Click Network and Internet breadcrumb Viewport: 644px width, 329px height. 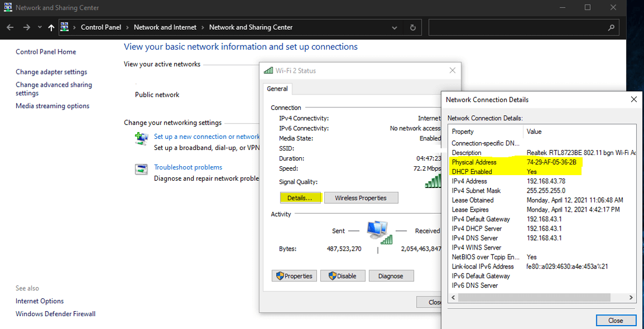point(165,27)
